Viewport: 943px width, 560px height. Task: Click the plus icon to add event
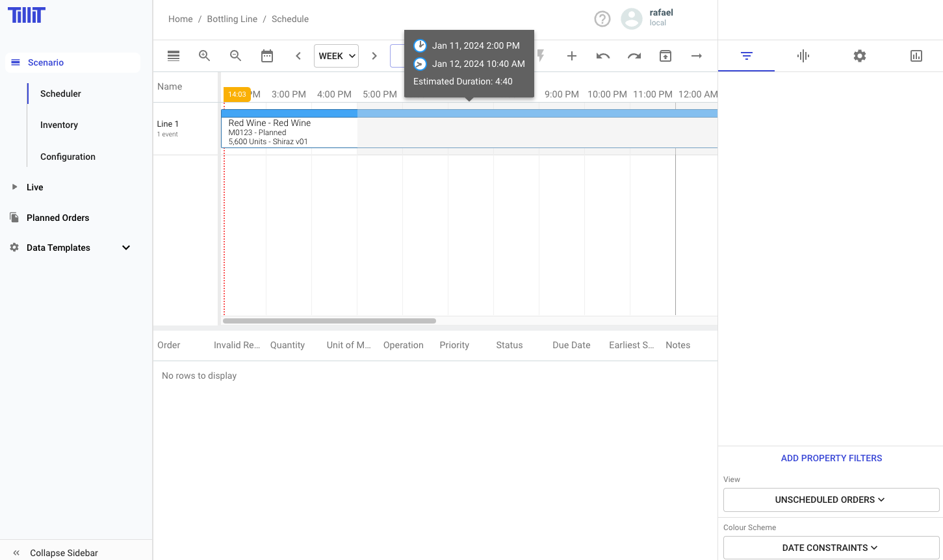point(571,56)
